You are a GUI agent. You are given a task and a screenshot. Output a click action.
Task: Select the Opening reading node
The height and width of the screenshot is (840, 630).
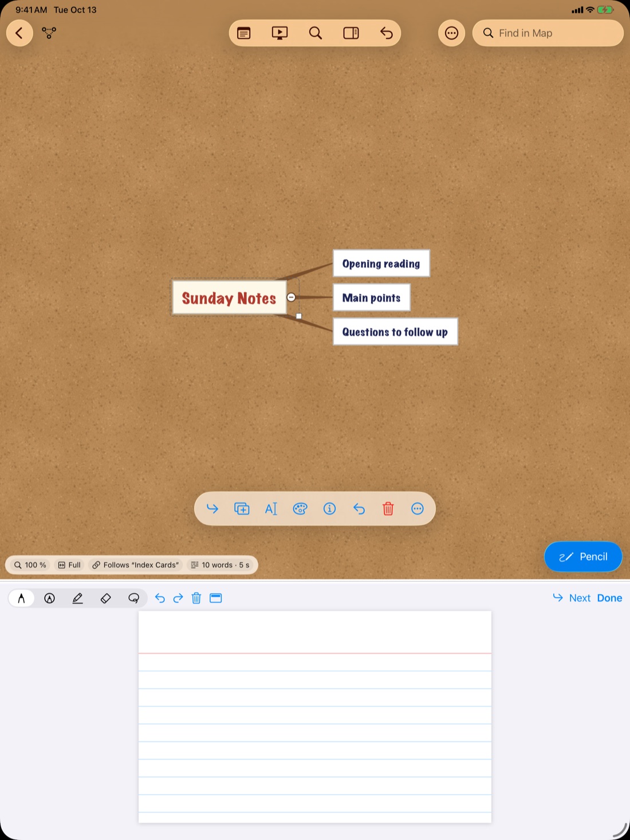tap(381, 264)
